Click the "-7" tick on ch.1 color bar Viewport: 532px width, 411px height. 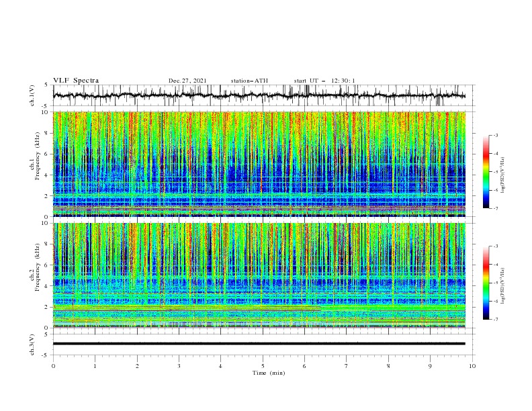pyautogui.click(x=495, y=208)
